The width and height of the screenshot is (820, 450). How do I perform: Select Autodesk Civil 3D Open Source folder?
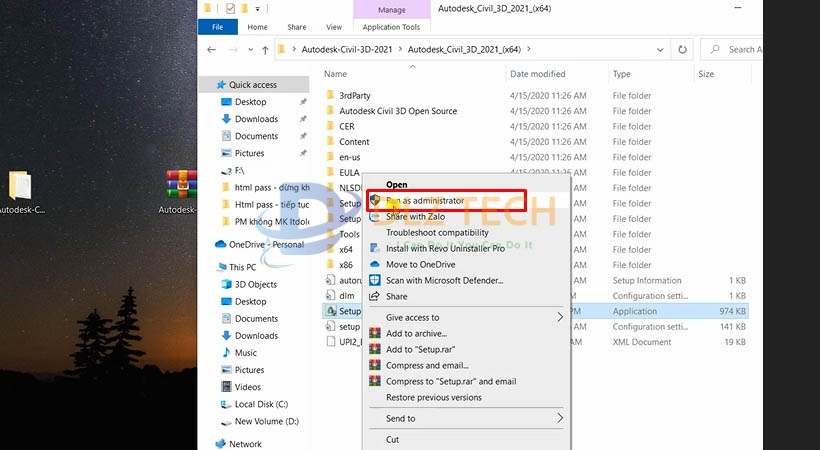coord(398,111)
